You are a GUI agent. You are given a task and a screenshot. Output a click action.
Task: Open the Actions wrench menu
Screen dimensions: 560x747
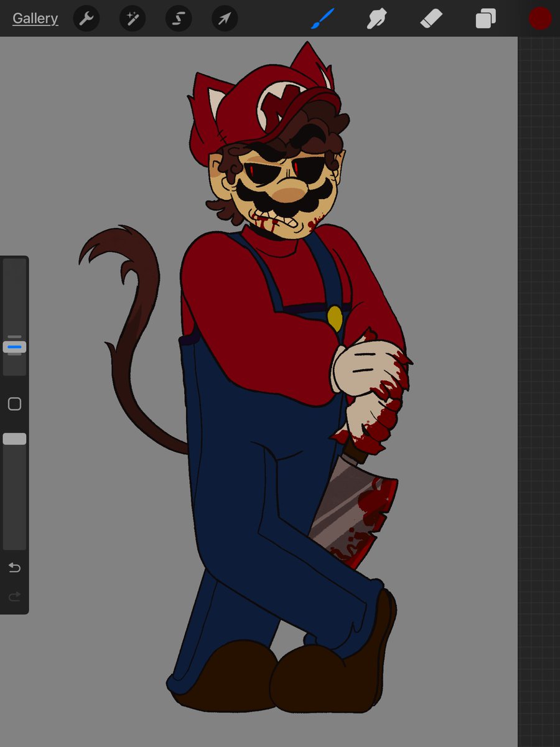pyautogui.click(x=86, y=19)
